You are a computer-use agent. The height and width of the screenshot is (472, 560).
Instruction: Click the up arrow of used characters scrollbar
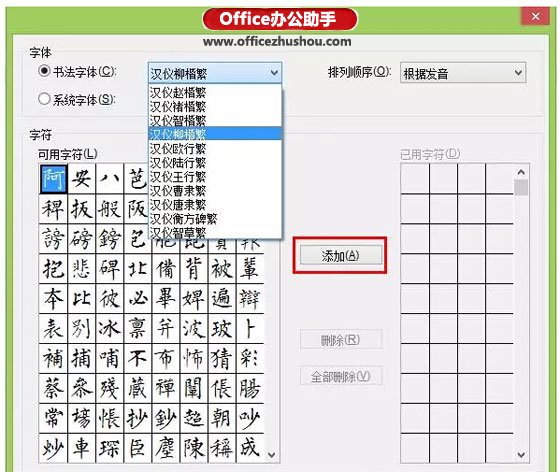click(x=521, y=172)
